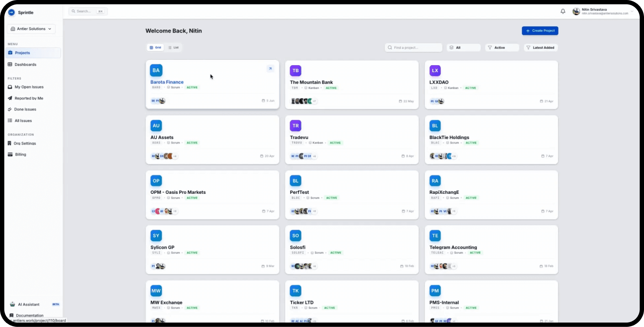This screenshot has width=644, height=327.
Task: Click the LX project badge
Action: pos(435,70)
